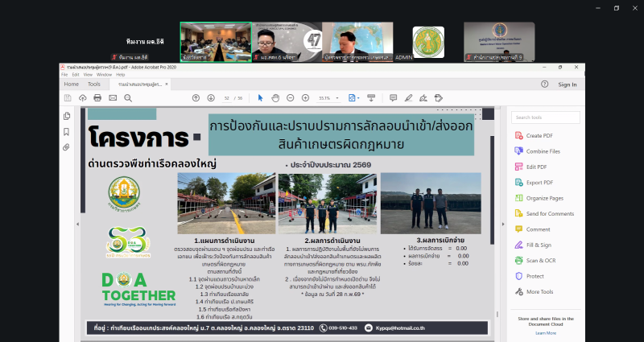Open the Edit menu
644x342 pixels.
coord(76,74)
